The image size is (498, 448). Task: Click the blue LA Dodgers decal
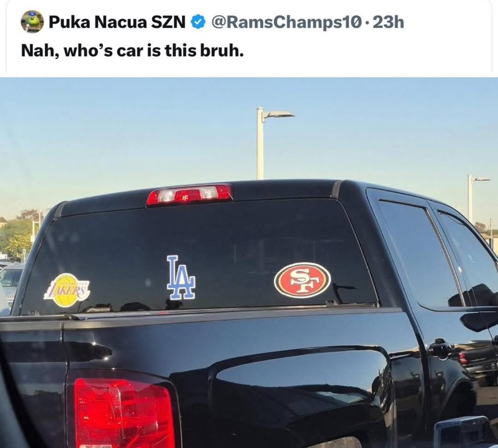[x=181, y=278]
